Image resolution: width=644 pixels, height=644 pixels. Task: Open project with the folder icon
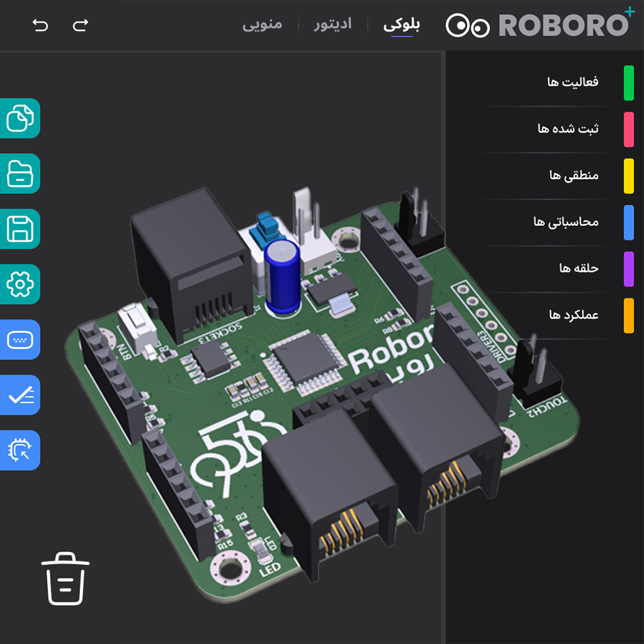click(x=20, y=173)
